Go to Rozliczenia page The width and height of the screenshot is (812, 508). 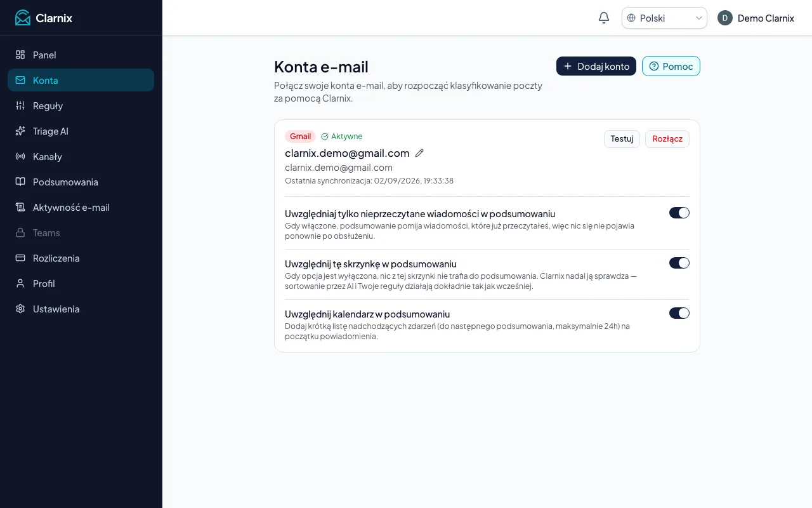pos(81,258)
